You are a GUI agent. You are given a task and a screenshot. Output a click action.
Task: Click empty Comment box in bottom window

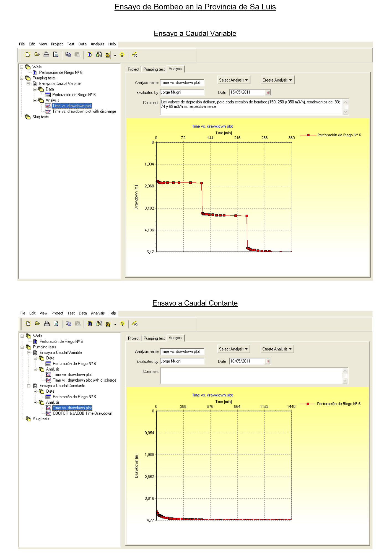[x=251, y=376]
